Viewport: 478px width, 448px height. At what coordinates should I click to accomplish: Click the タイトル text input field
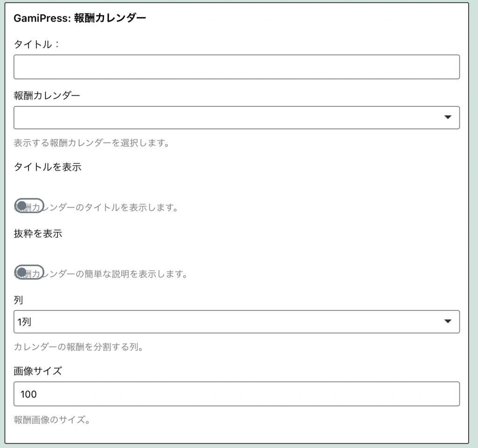[x=237, y=67]
